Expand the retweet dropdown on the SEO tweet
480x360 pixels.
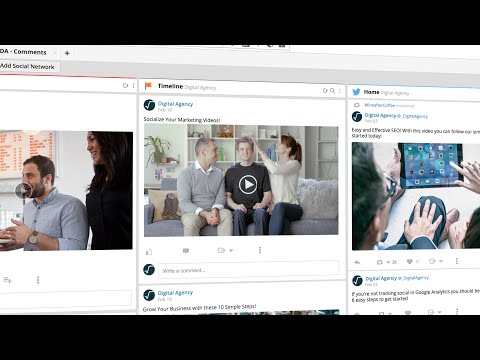(388, 262)
